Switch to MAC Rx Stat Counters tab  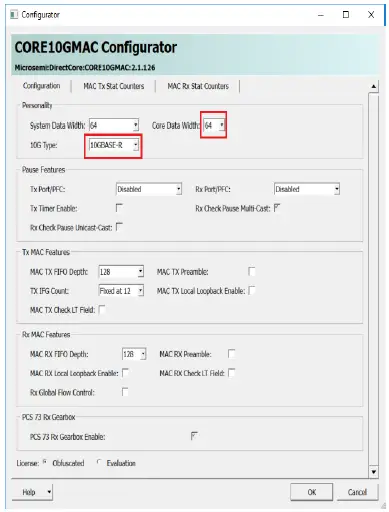[x=198, y=86]
